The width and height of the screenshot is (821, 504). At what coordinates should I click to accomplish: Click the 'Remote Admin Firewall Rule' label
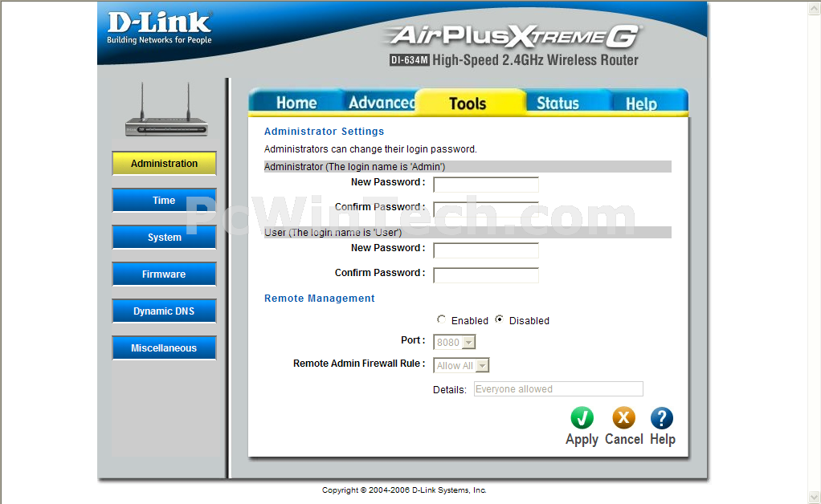[x=359, y=364]
